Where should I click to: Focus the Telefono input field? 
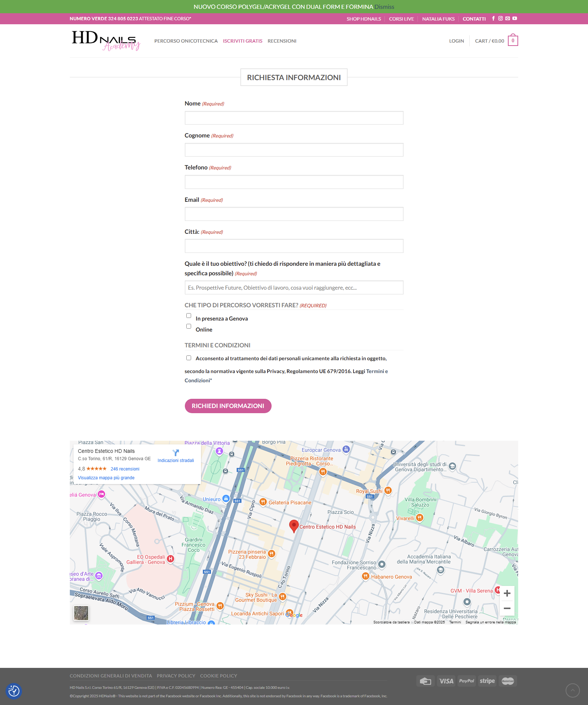pos(294,182)
